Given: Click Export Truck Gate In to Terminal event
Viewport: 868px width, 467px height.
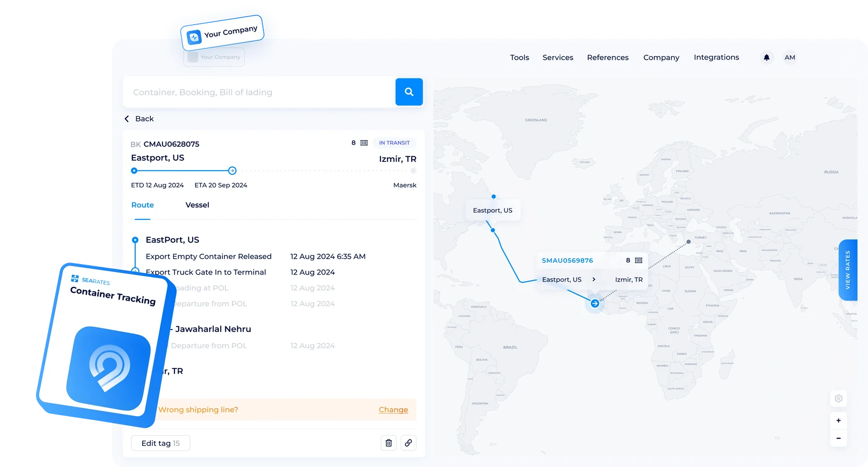Looking at the screenshot, I should point(206,272).
